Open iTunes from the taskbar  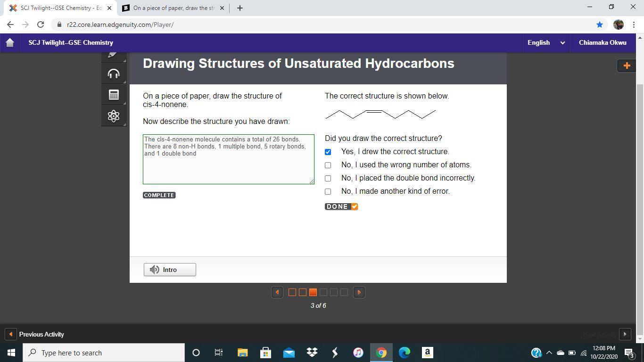tap(358, 353)
